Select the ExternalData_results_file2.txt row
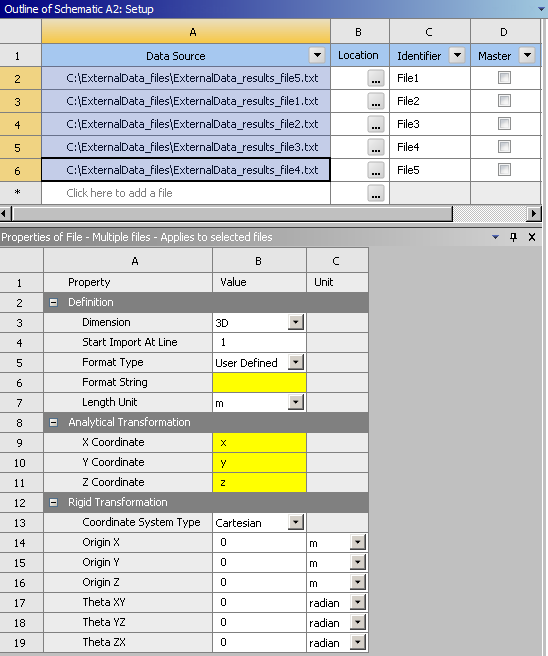Viewport: 548px width, 656px height. coord(186,124)
